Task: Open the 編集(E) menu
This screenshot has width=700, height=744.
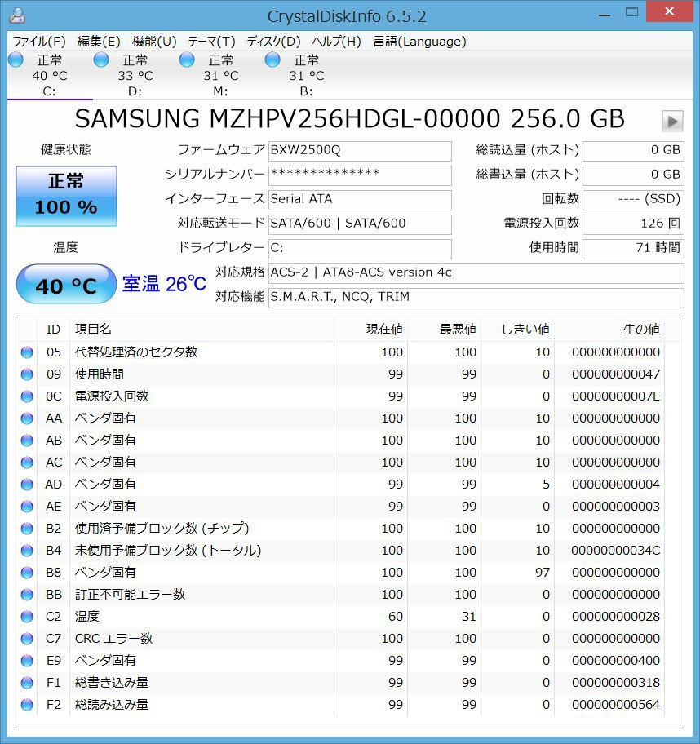Action: pos(99,42)
